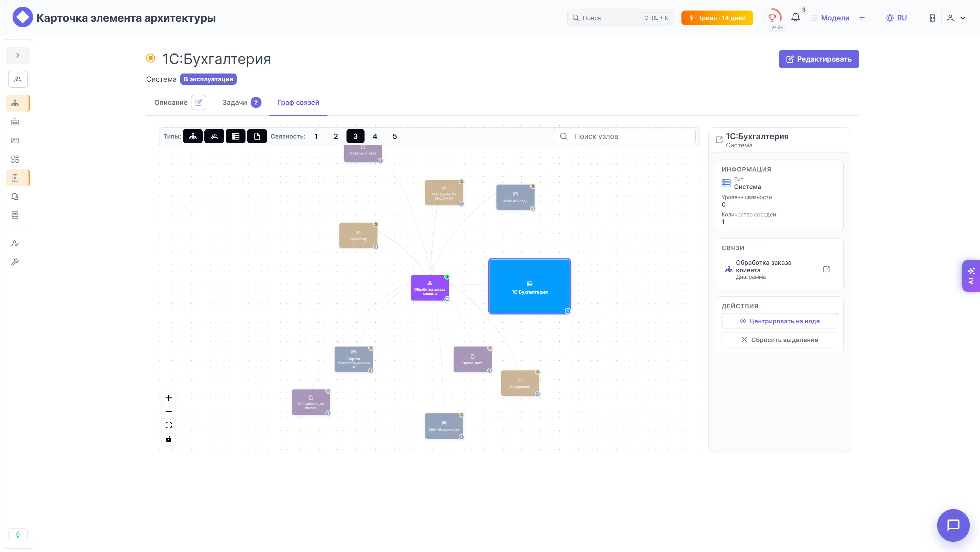Toggle the people type filter
This screenshot has height=552, width=980.
coord(214,136)
